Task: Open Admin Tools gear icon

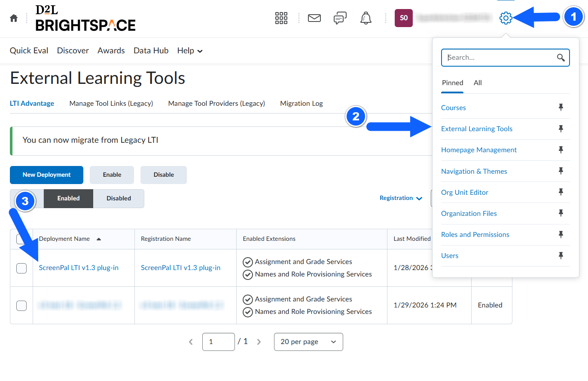Action: pyautogui.click(x=506, y=18)
